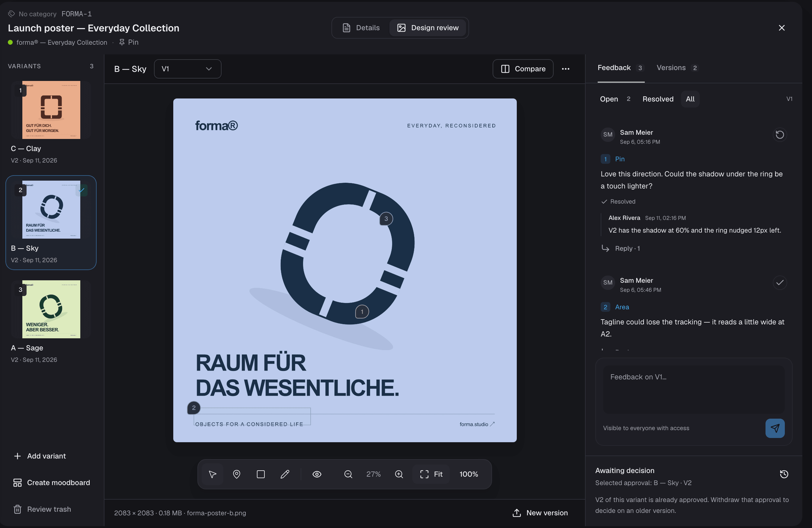Screen dimensions: 812x528
Task: Show All feedback
Action: coord(690,99)
